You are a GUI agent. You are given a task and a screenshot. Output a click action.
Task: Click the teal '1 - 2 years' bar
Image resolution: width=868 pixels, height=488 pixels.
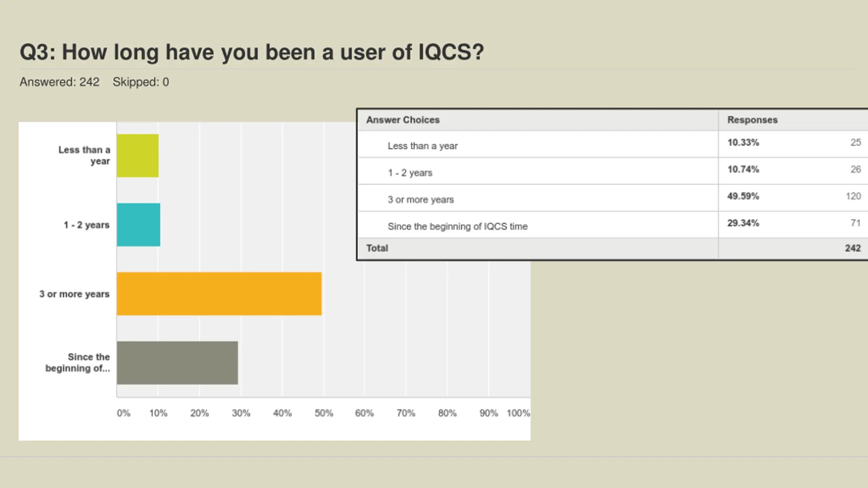click(x=138, y=225)
